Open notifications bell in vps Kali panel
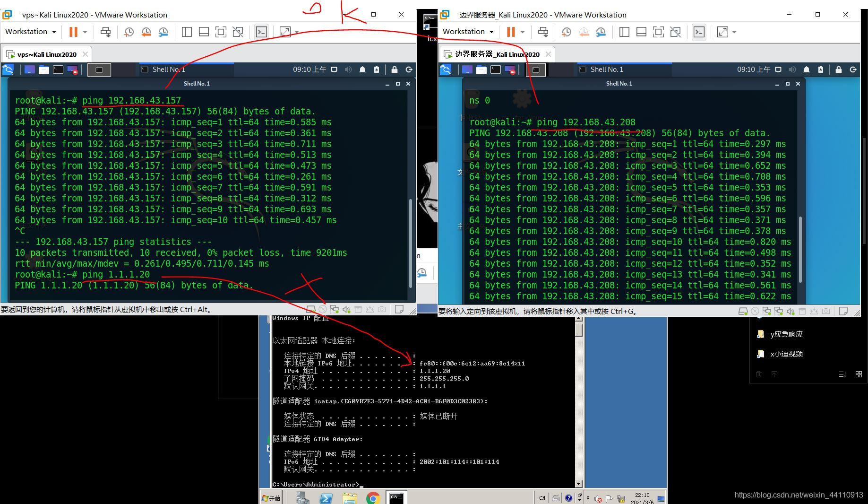The image size is (868, 504). pyautogui.click(x=362, y=70)
